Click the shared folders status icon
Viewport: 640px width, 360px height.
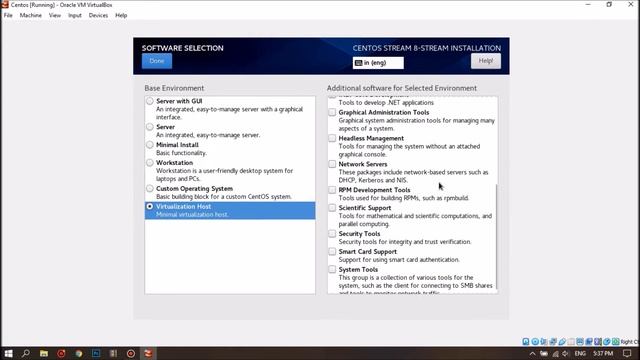[571, 342]
